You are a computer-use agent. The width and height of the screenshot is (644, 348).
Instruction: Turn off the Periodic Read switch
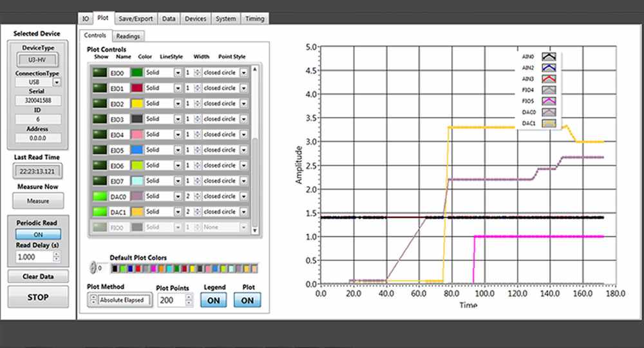[x=37, y=235]
